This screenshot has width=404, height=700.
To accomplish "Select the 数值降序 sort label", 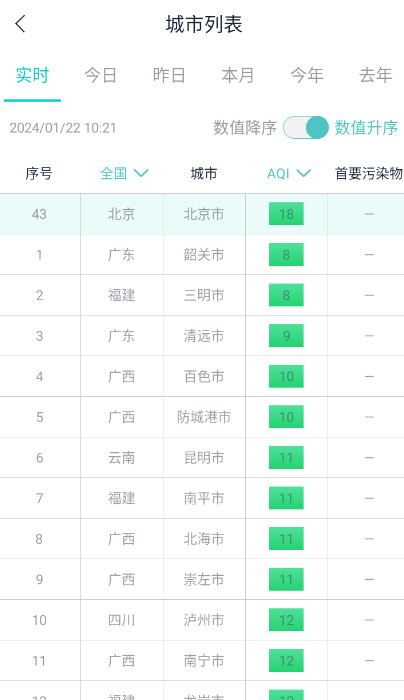I will pos(245,128).
